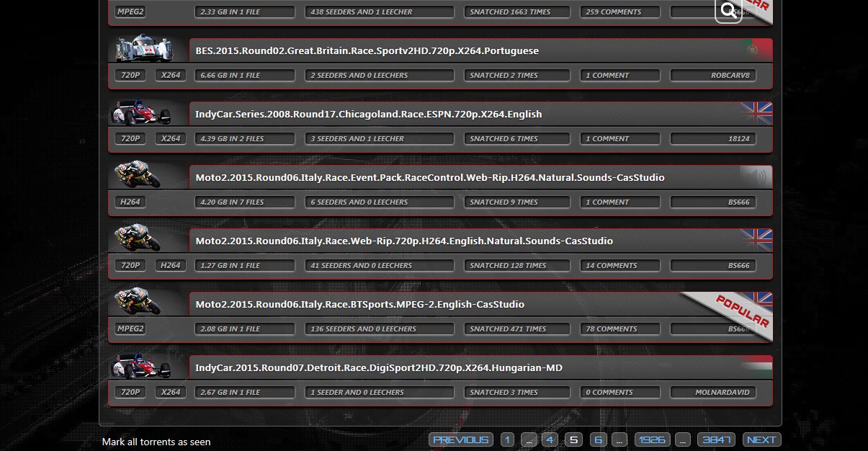The height and width of the screenshot is (451, 868).
Task: Go to page 6
Action: pos(598,439)
